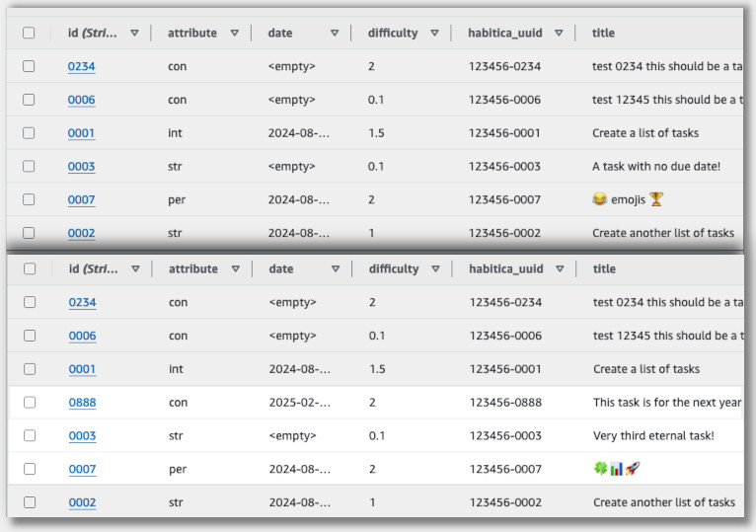Open habitica_uuid column sort arrow in bottom table

[560, 268]
